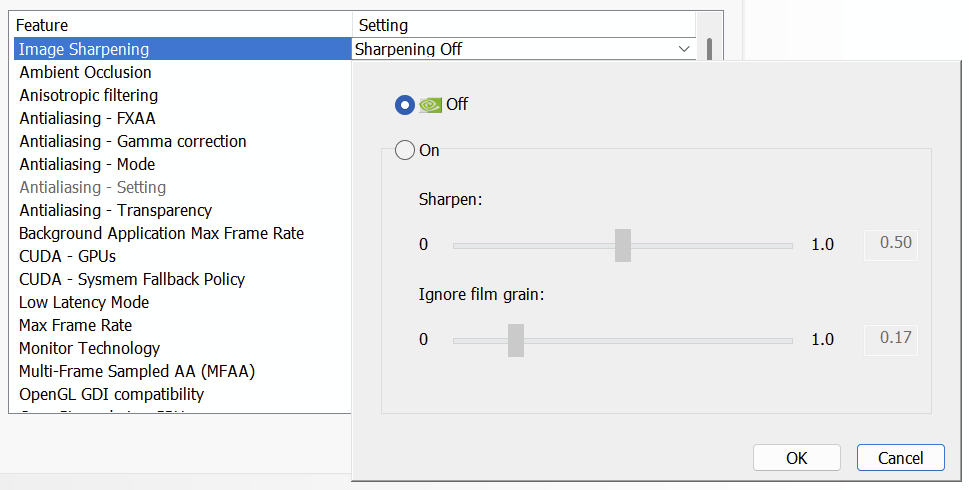Pick the Max Frame Rate feature
The image size is (969, 490).
(x=76, y=325)
